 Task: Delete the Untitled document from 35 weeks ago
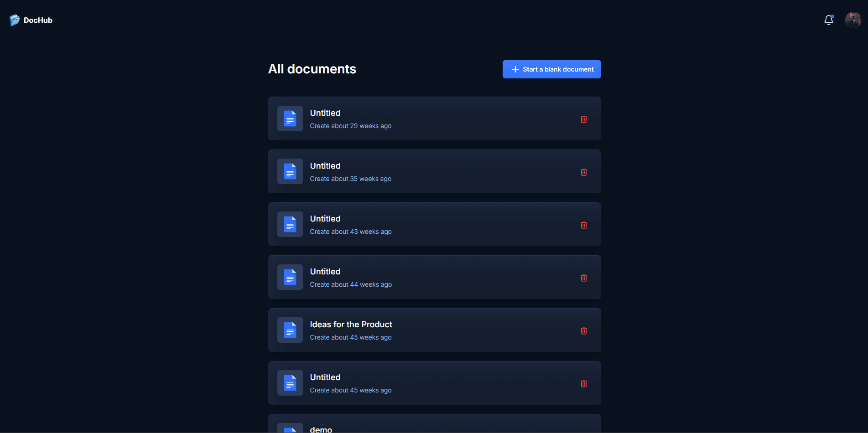tap(583, 172)
